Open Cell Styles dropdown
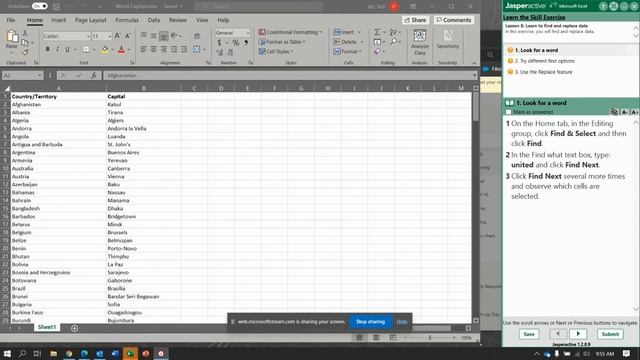The height and width of the screenshot is (360, 640). point(276,51)
